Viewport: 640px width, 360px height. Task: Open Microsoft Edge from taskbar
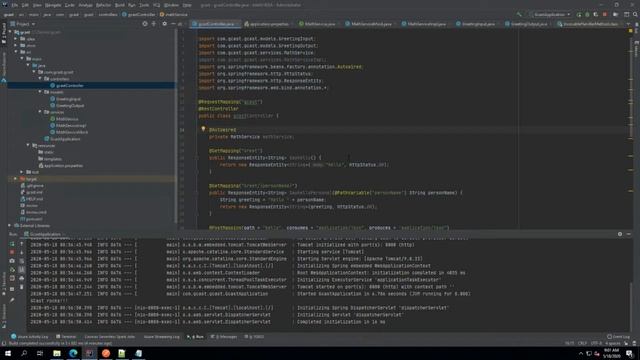73,353
